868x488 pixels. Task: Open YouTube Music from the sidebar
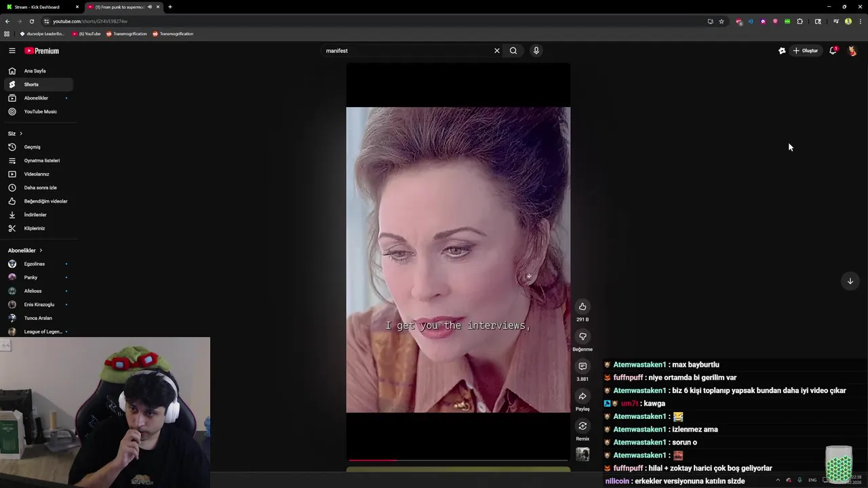coord(38,112)
